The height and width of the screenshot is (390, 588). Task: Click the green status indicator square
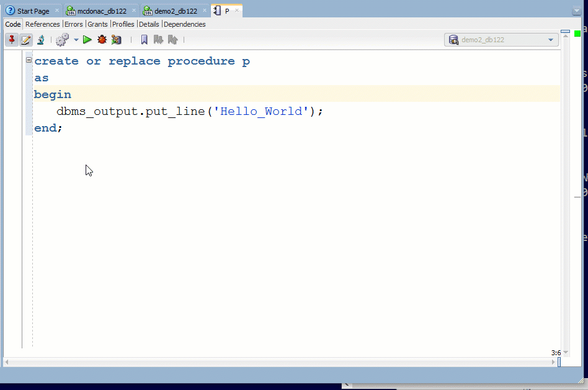click(x=577, y=33)
